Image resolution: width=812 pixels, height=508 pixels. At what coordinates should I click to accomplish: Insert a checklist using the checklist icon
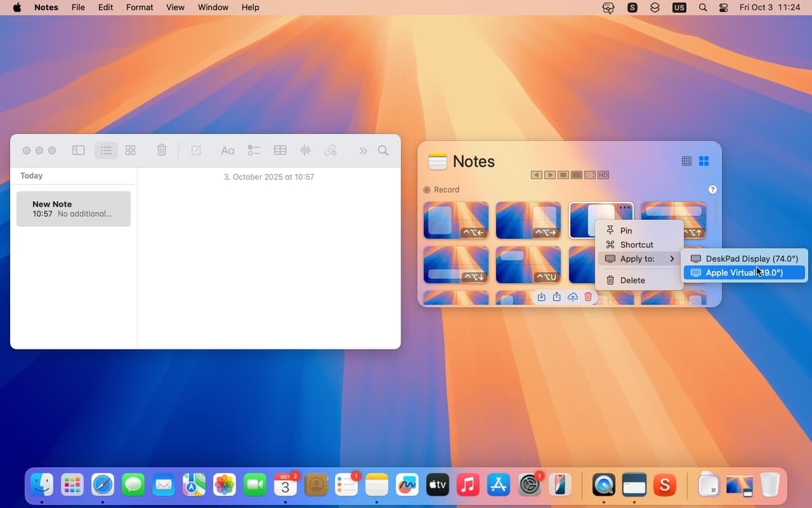[x=254, y=150]
